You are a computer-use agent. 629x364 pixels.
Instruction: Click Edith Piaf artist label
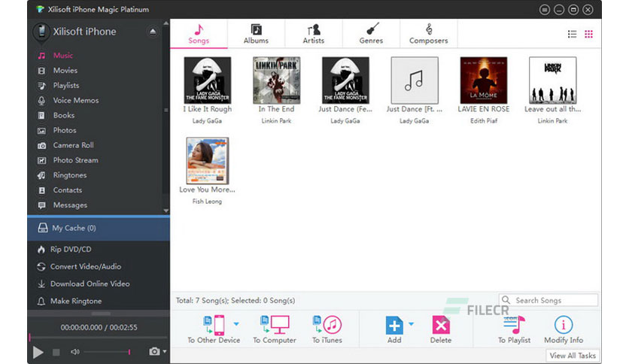[484, 120]
